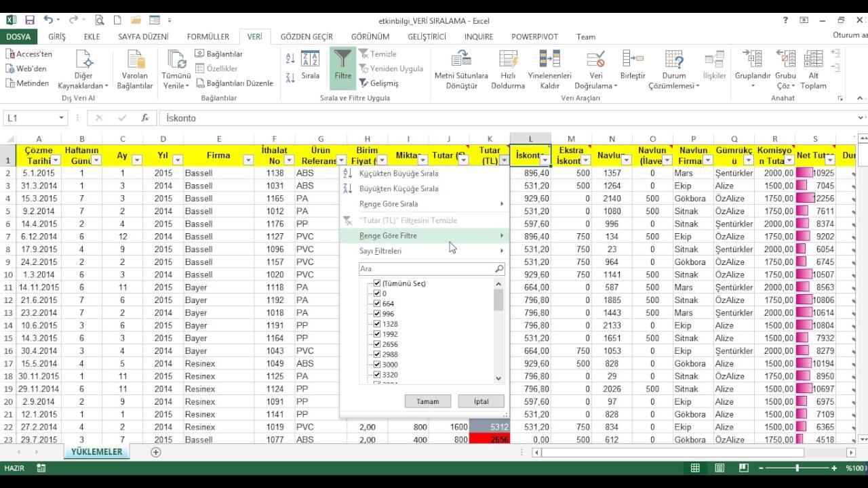Image resolution: width=868 pixels, height=488 pixels.
Task: Toggle (Tümünü Seç) checkbox
Action: point(377,283)
